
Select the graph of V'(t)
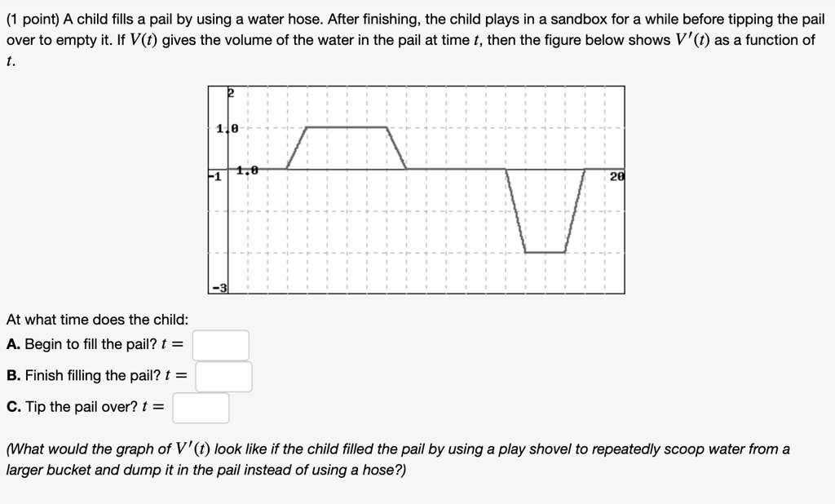click(416, 186)
